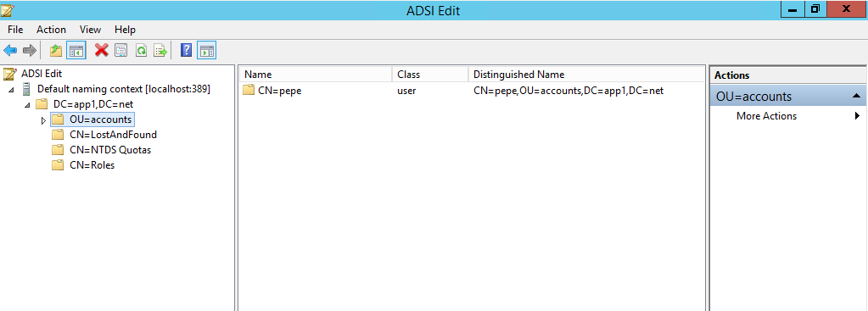Open the File menu
868x311 pixels.
click(x=15, y=30)
